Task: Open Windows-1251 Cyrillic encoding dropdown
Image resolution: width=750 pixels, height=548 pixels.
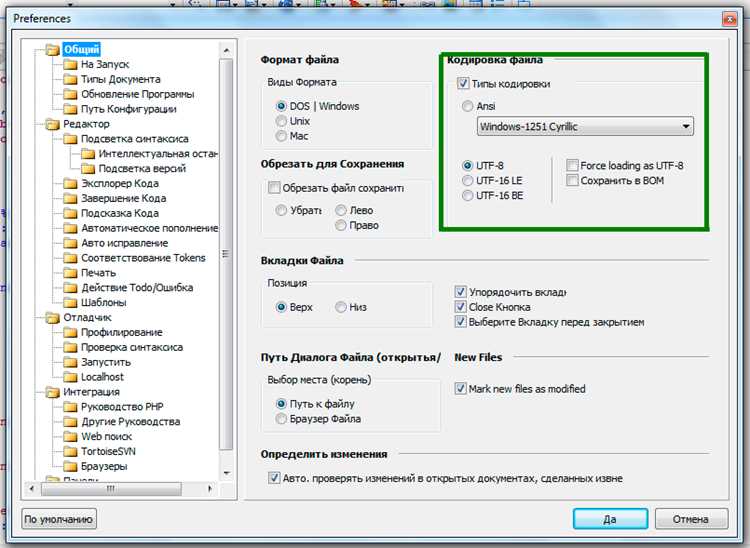Action: 585,126
